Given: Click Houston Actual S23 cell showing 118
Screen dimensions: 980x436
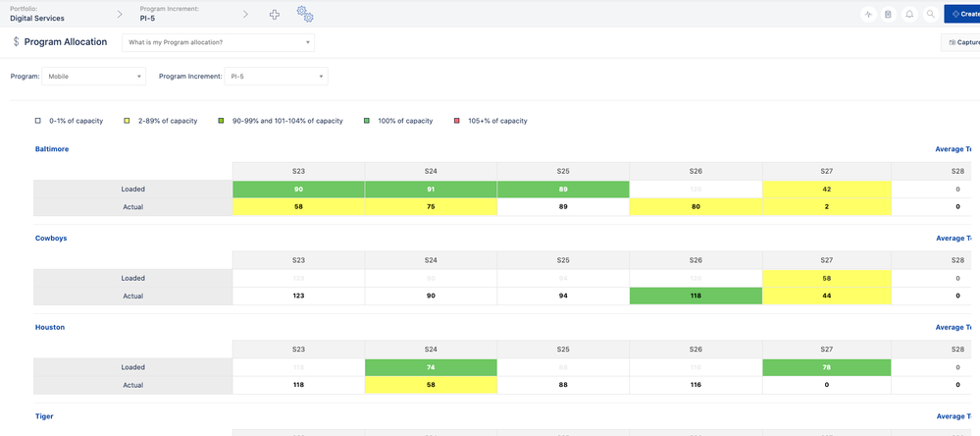Looking at the screenshot, I should click(x=299, y=385).
